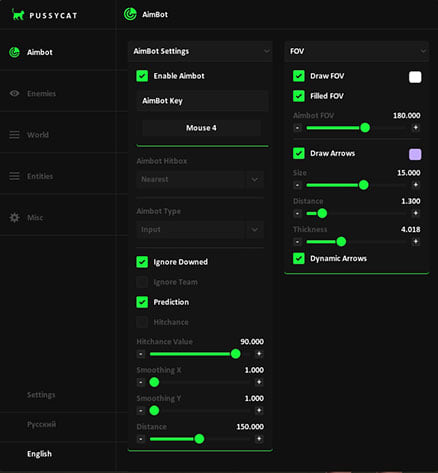438x473 pixels.
Task: Collapse the FOV panel chevron
Action: pyautogui.click(x=423, y=51)
